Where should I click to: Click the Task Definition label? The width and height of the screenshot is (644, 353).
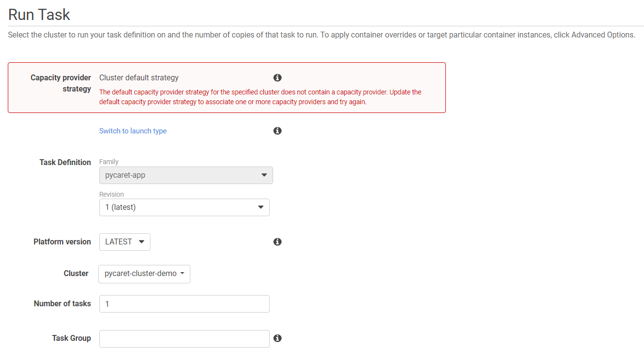coord(65,163)
